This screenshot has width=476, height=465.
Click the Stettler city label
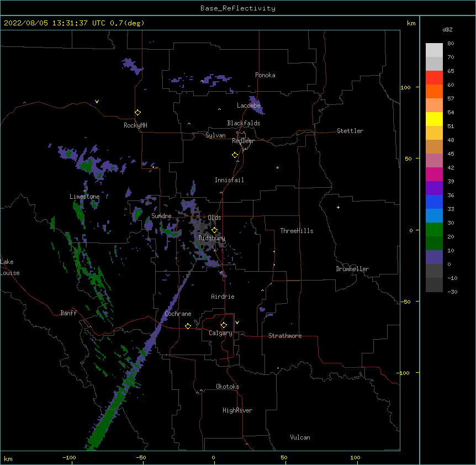350,131
